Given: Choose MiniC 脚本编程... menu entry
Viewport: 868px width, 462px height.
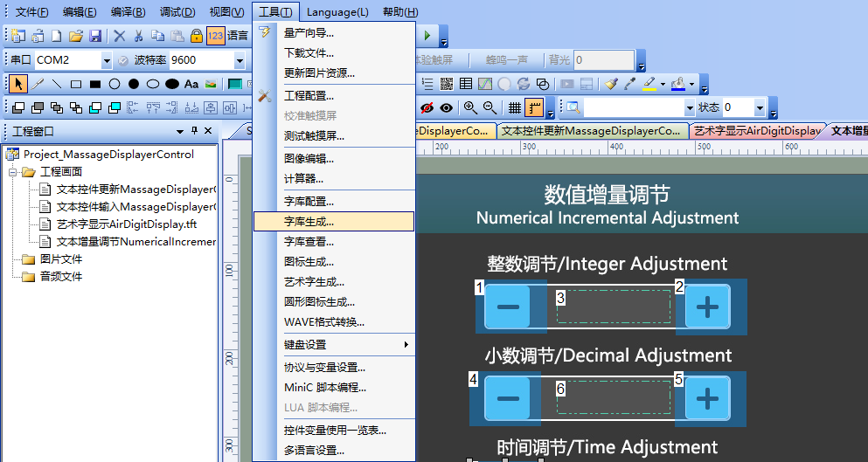Looking at the screenshot, I should click(x=334, y=387).
